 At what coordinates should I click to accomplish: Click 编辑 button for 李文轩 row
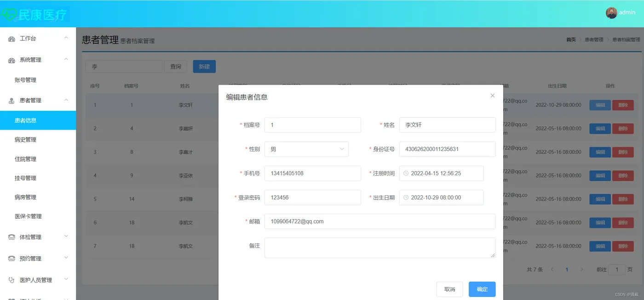pyautogui.click(x=600, y=105)
